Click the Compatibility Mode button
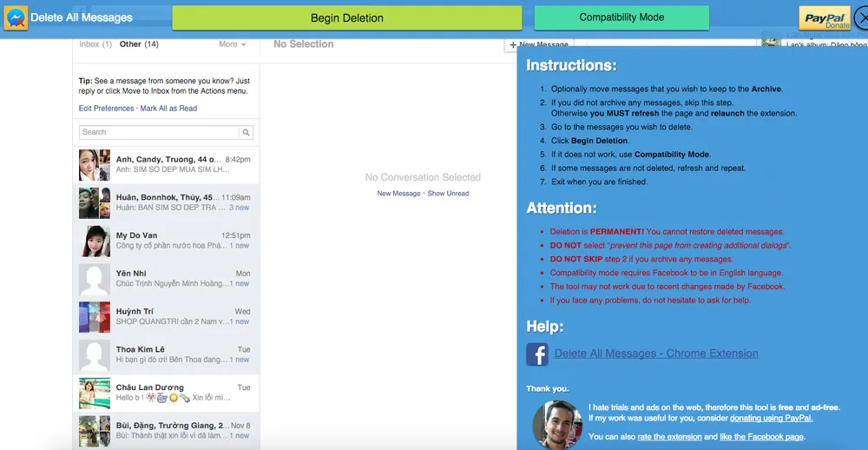Screen dimensions: 868x450 click(621, 17)
